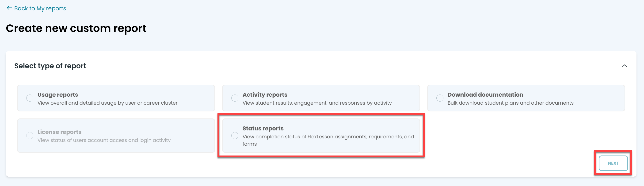The height and width of the screenshot is (186, 644).
Task: Collapse the "Select type of report" section chevron
Action: [x=624, y=66]
